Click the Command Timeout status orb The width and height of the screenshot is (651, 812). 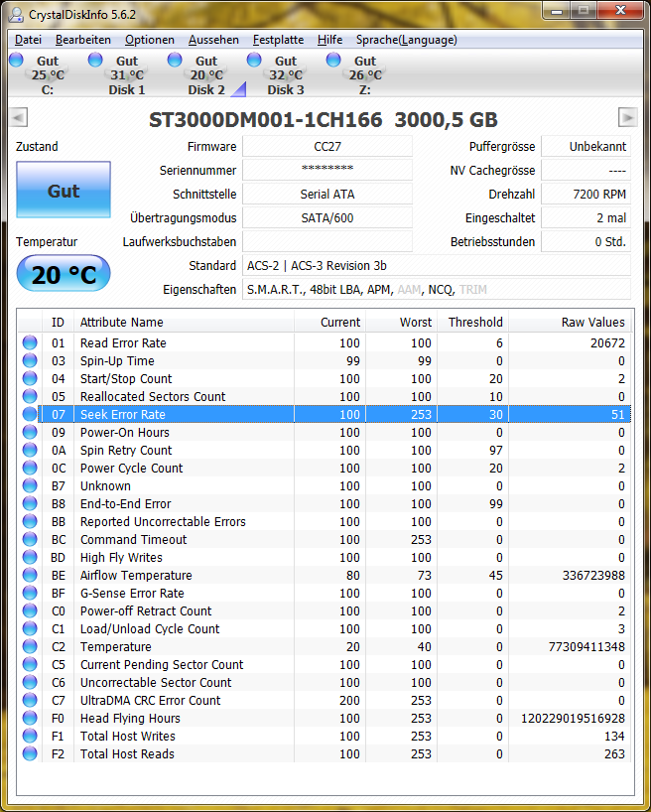30,539
